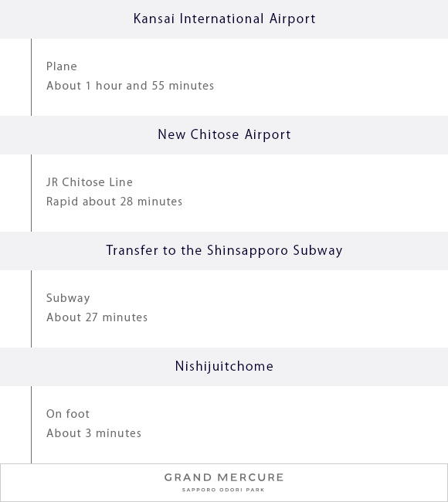This screenshot has width=448, height=502.
Task: Select the New Chitose Airport heading
Action: [x=224, y=135]
